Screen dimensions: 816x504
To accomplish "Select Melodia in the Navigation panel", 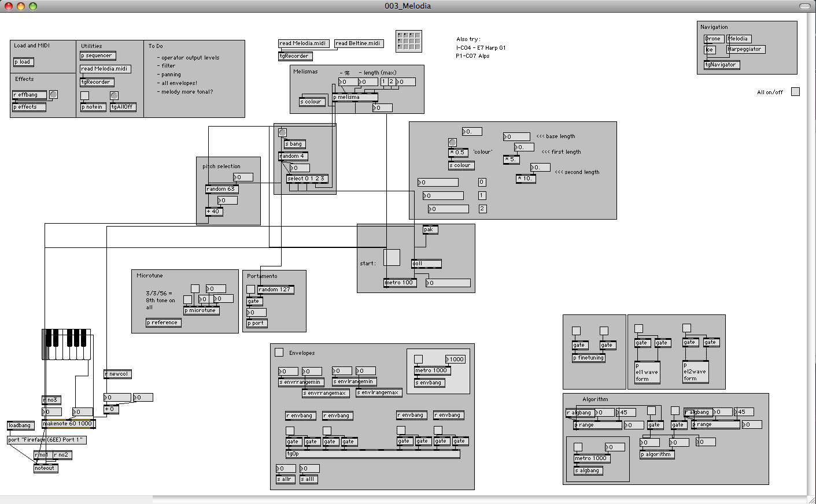I will point(739,39).
